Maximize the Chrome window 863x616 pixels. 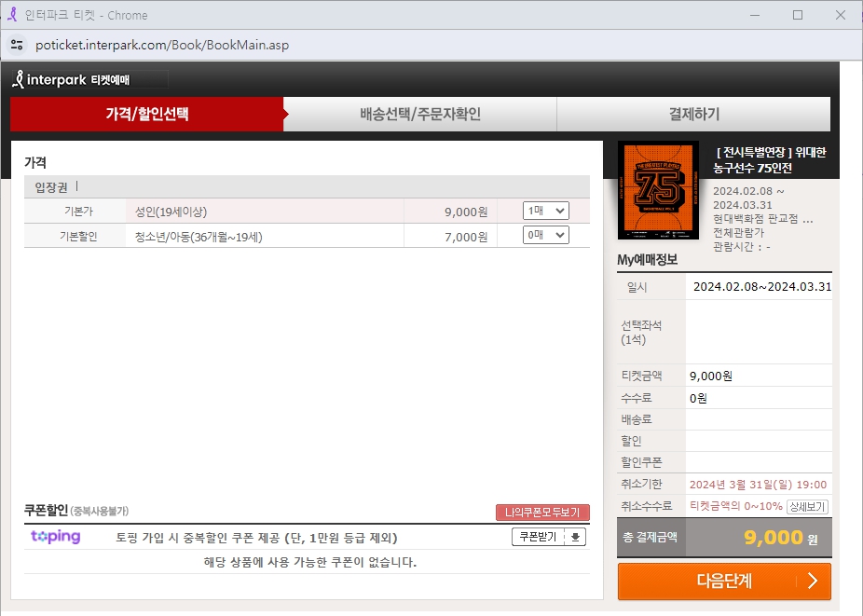(798, 15)
